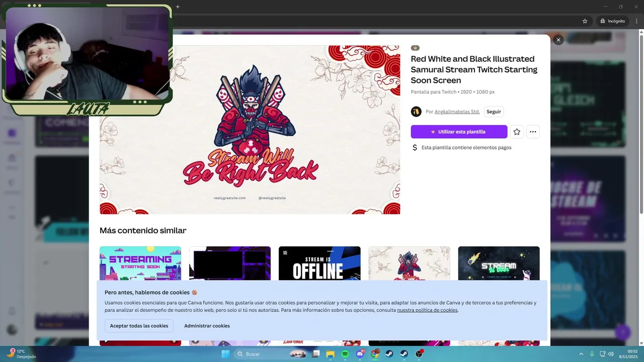This screenshot has width=644, height=362.
Task: Open the Stream Is Offline template
Action: click(x=319, y=263)
